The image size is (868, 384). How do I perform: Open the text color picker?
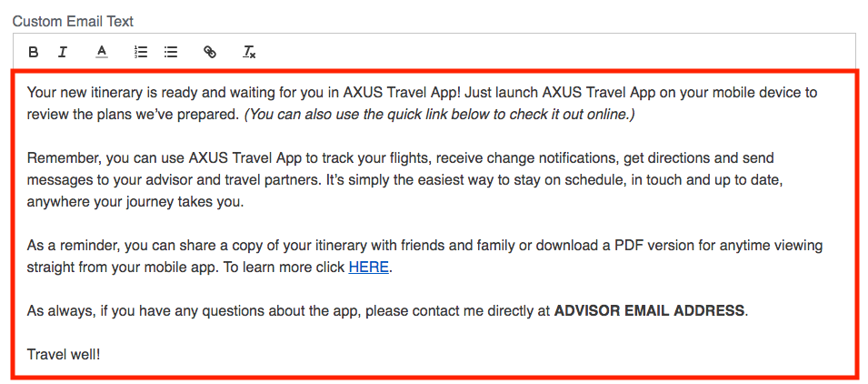coord(101,52)
